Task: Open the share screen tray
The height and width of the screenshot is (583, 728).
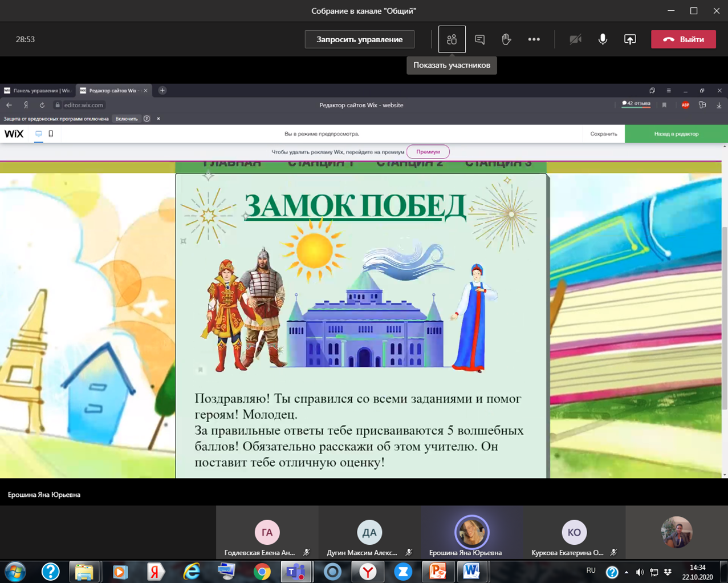Action: coord(630,39)
